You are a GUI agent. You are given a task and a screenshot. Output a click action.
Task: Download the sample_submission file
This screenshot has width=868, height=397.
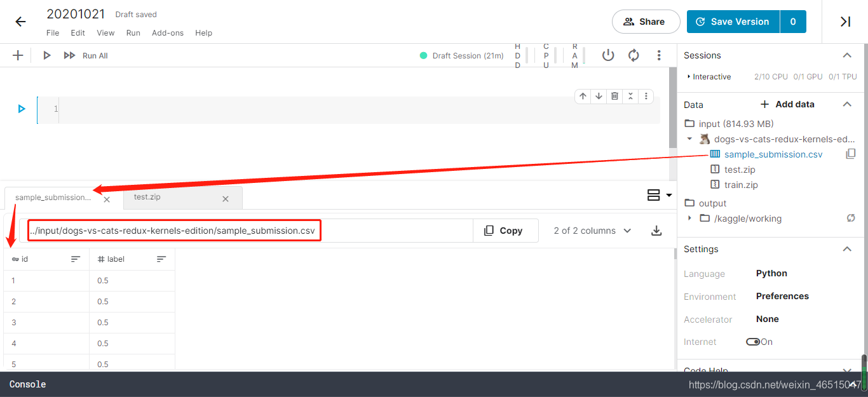[657, 231]
